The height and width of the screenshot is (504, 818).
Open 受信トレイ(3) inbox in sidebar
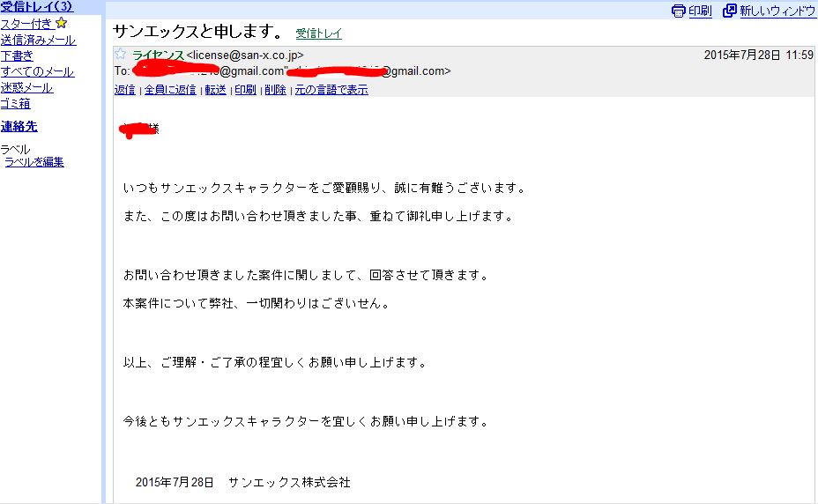pos(36,7)
